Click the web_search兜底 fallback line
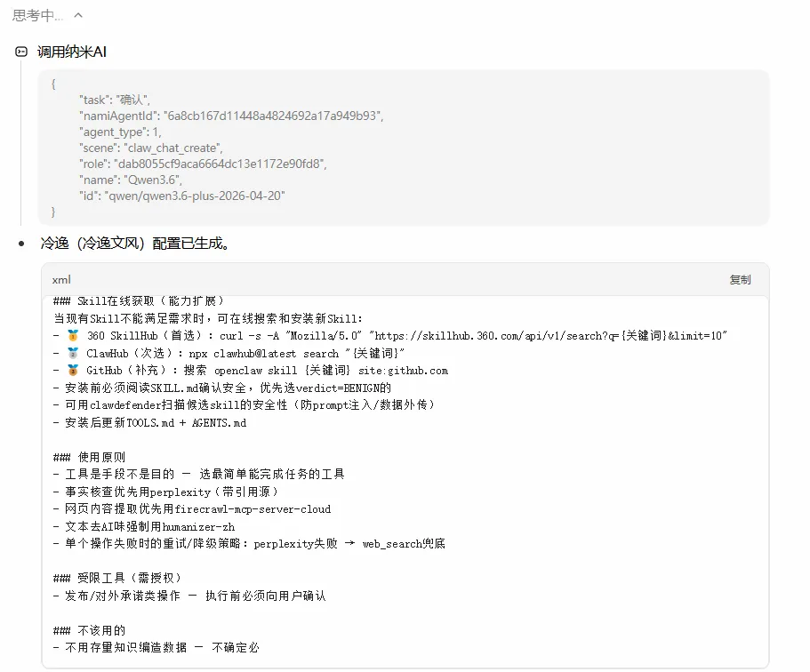The height and width of the screenshot is (672, 810). pyautogui.click(x=249, y=544)
